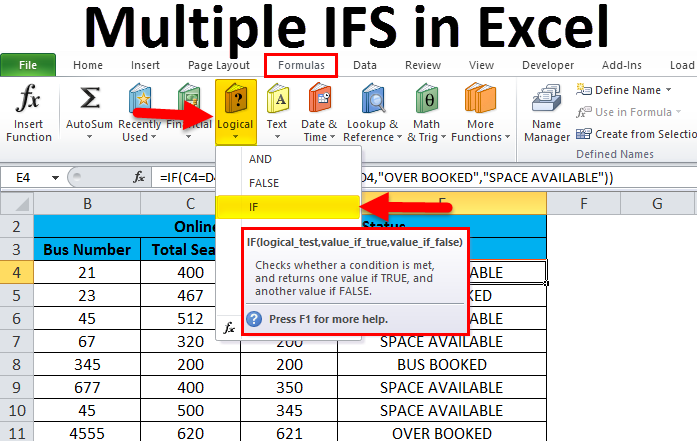Select row 8 header

pyautogui.click(x=16, y=365)
